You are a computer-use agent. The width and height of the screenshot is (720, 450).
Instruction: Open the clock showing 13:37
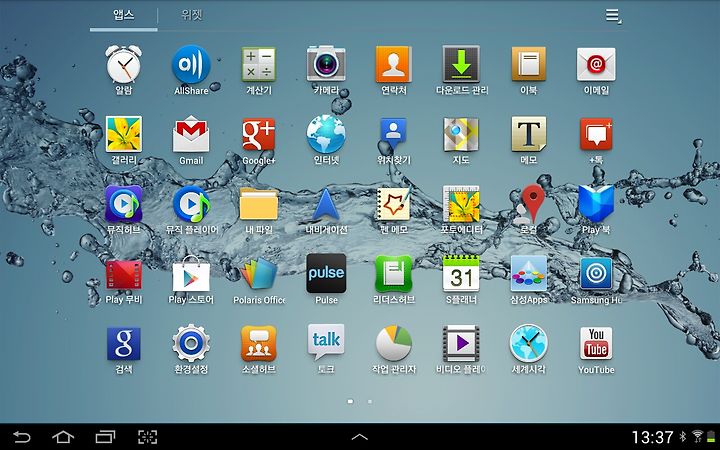pyautogui.click(x=652, y=437)
